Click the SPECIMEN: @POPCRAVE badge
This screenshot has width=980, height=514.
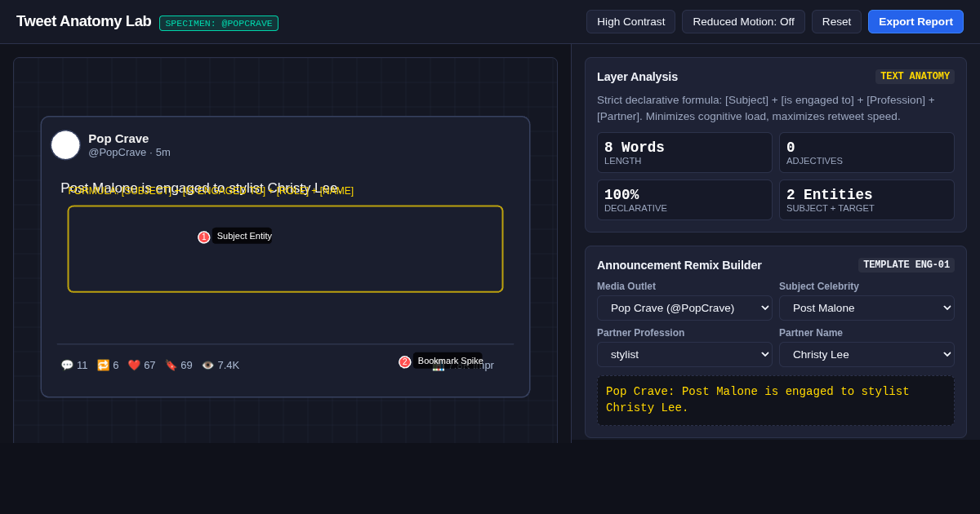tap(219, 24)
